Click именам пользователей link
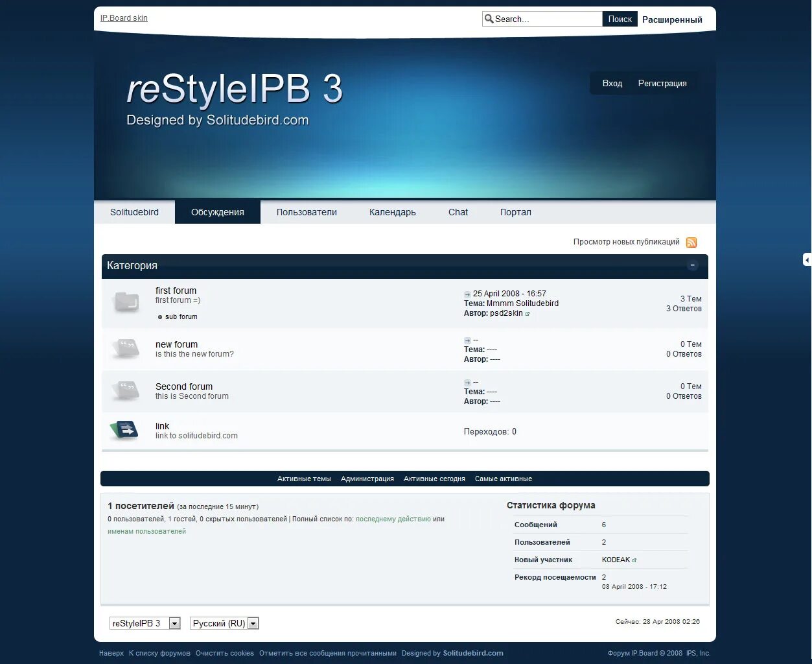Screen dimensions: 812x664 [146, 532]
